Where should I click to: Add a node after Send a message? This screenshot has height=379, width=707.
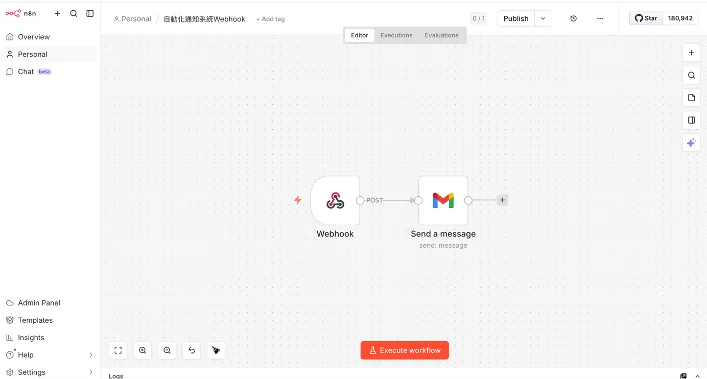point(502,200)
